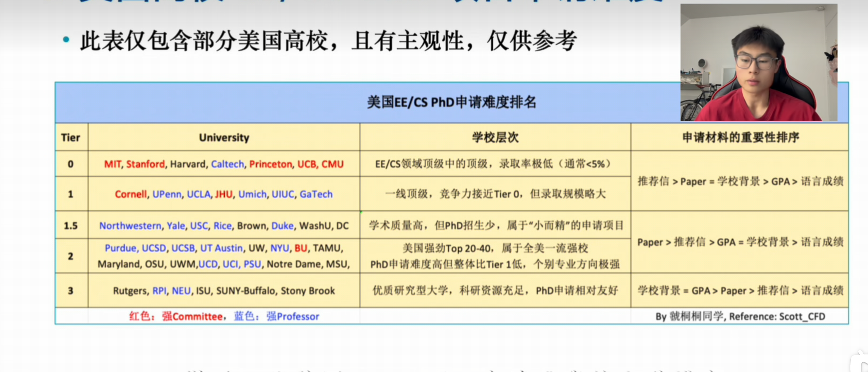Click 'UPenn' in the Tier 1 row
Viewport: 868px width, 372px height.
point(167,194)
